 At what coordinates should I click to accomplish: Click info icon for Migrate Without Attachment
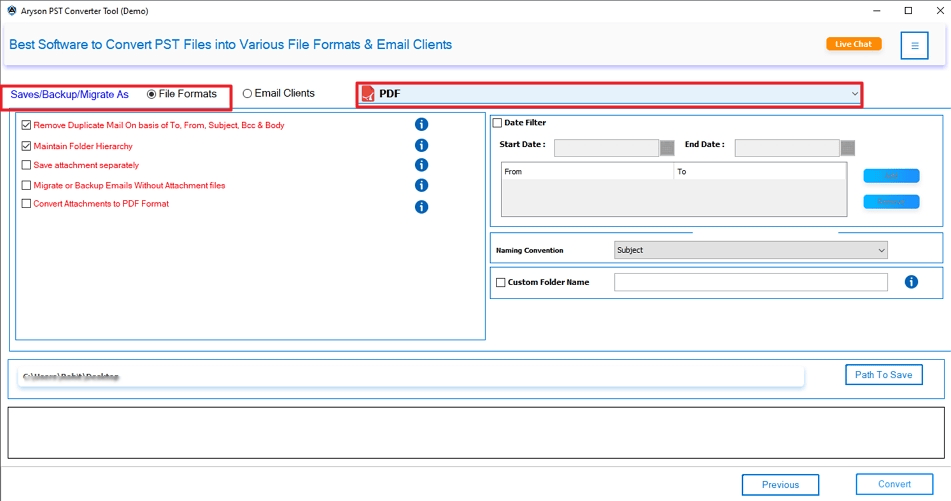[x=422, y=185]
